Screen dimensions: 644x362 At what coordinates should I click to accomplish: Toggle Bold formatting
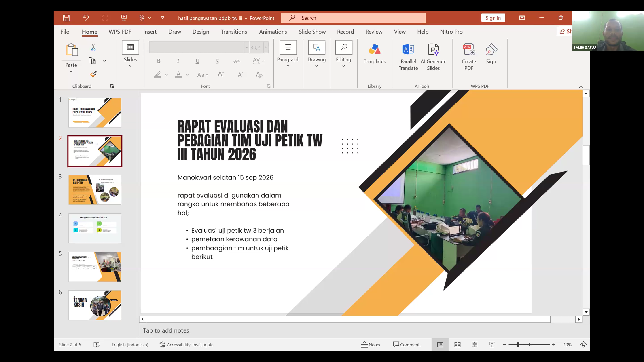tap(159, 61)
